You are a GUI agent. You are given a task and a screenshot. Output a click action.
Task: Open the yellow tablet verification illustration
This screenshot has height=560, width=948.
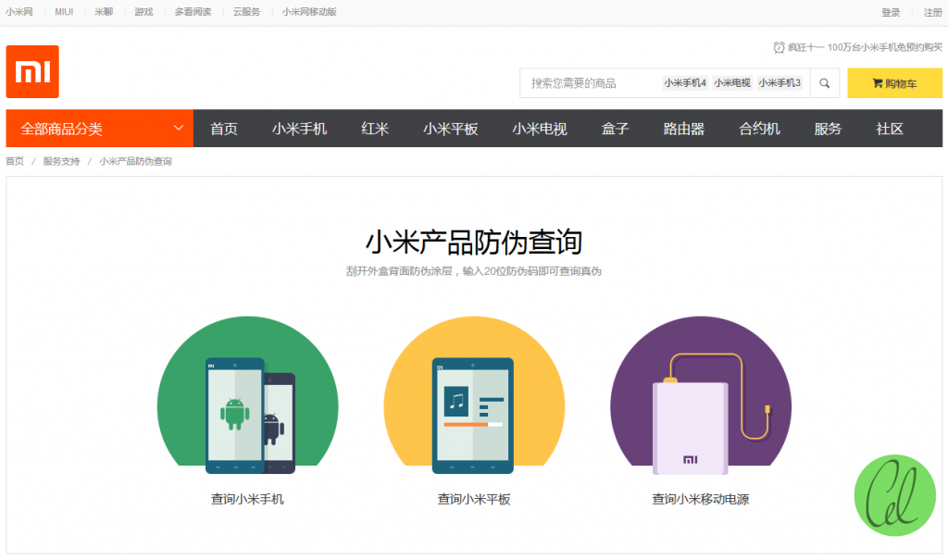click(x=474, y=395)
